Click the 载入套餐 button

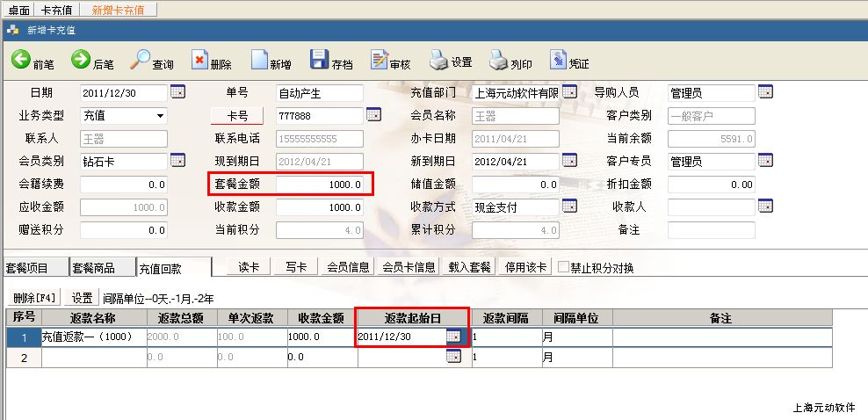(470, 267)
